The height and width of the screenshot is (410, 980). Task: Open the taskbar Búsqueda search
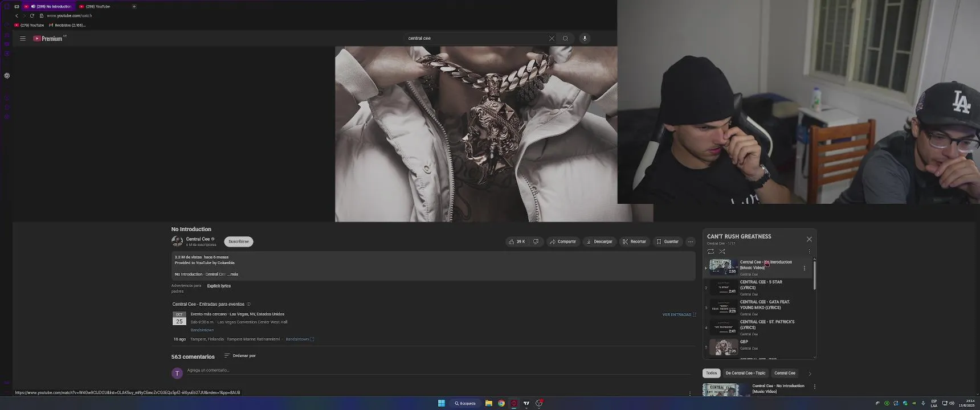465,403
